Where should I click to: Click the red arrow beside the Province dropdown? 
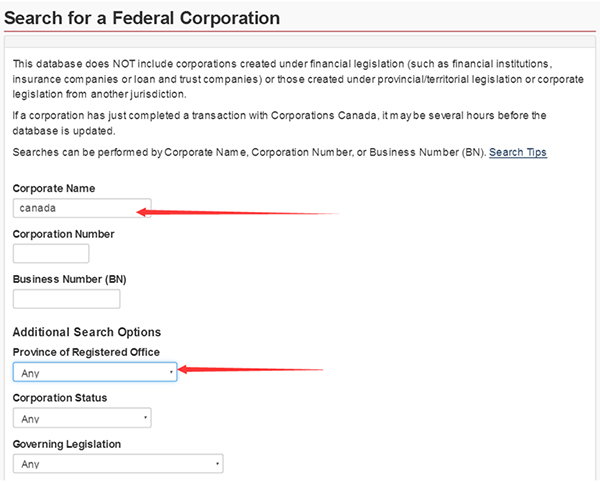pos(250,371)
